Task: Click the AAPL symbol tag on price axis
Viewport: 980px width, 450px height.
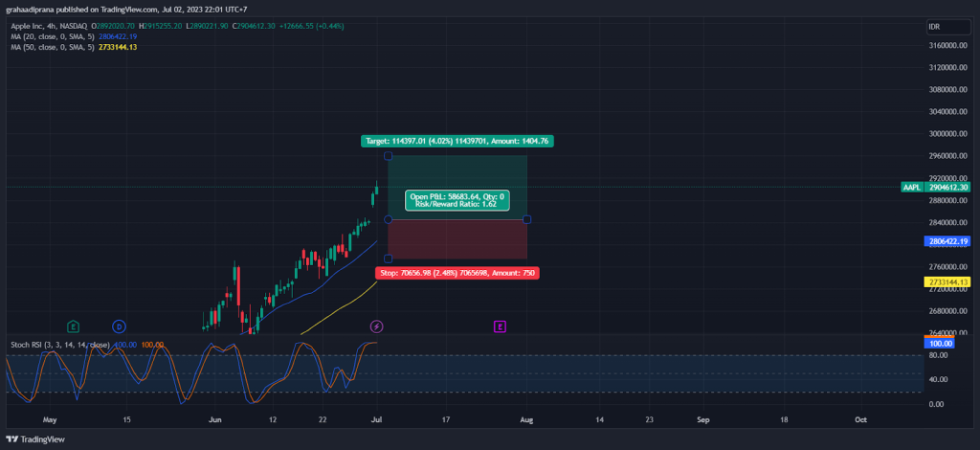Action: point(911,187)
